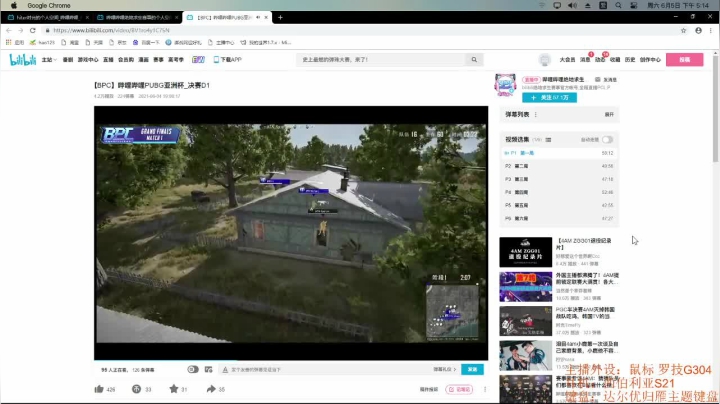
Task: Open the Chrome three-dot menu
Action: click(711, 30)
